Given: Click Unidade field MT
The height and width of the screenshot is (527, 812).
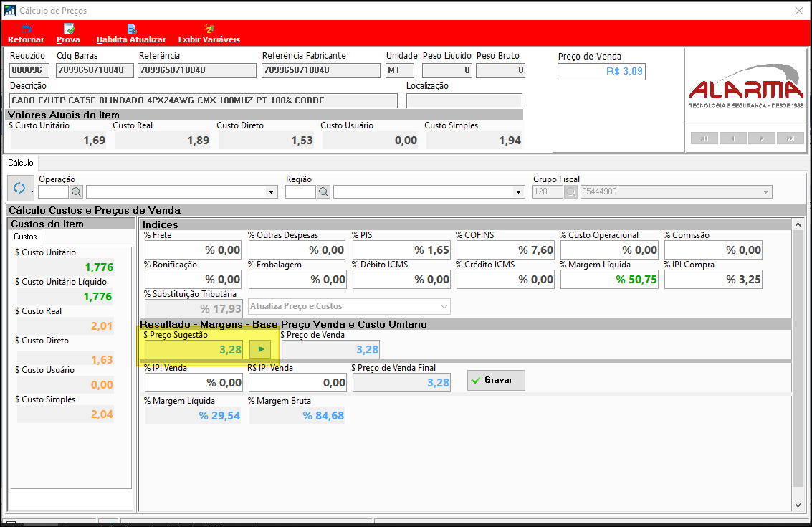Looking at the screenshot, I should pos(399,70).
